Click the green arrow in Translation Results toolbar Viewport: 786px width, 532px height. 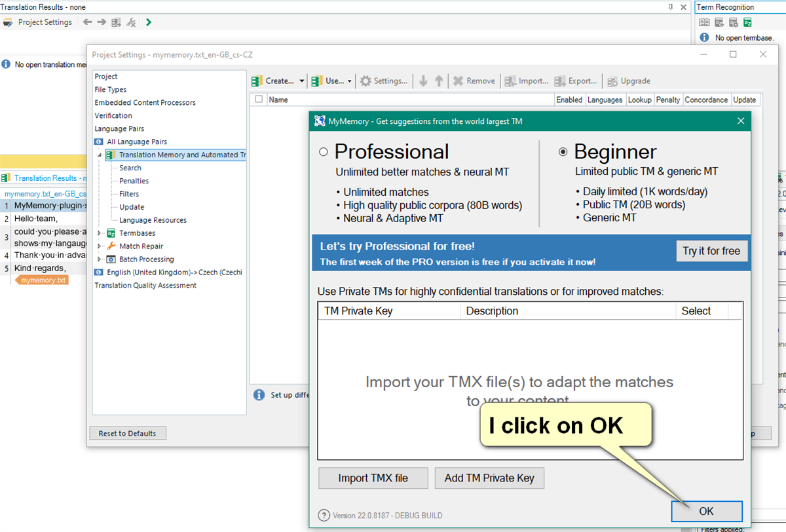149,22
